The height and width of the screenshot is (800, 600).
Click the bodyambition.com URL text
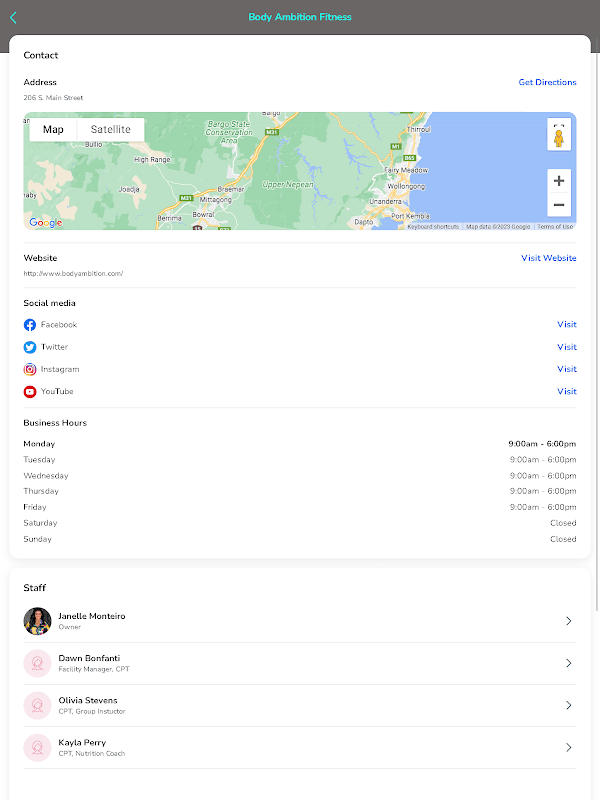point(73,273)
